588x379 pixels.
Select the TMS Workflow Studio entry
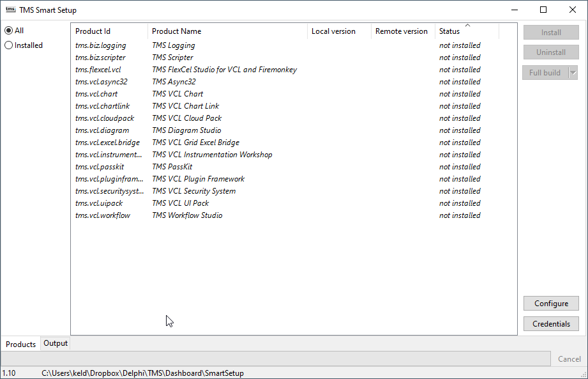click(187, 215)
